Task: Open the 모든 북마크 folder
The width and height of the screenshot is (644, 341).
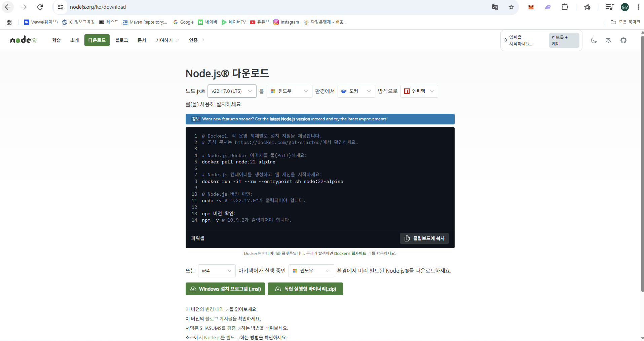Action: [x=626, y=22]
